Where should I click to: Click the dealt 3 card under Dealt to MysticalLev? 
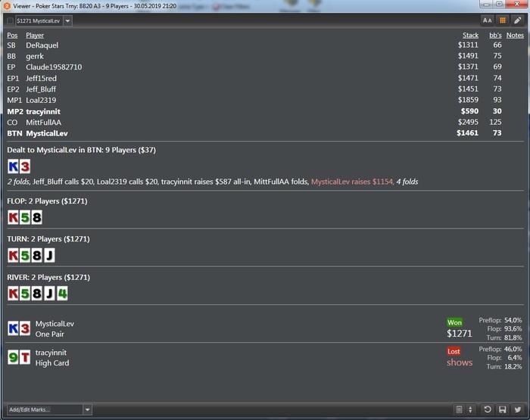(25, 166)
